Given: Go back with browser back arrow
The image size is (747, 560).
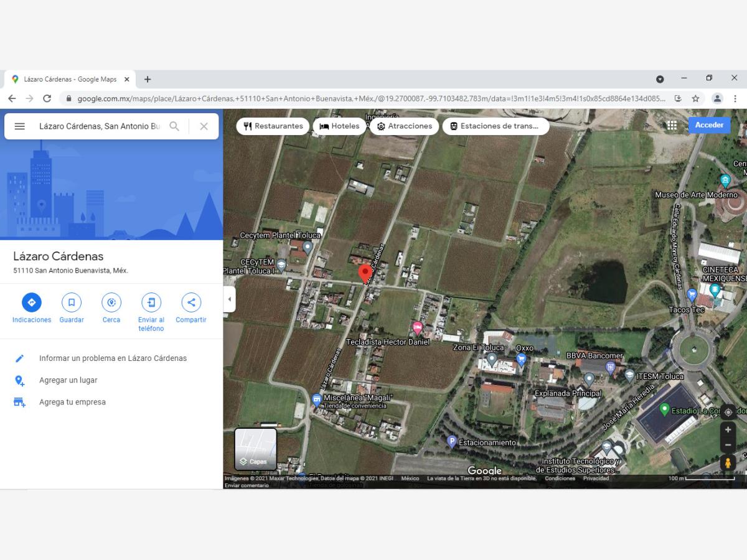Looking at the screenshot, I should [12, 98].
